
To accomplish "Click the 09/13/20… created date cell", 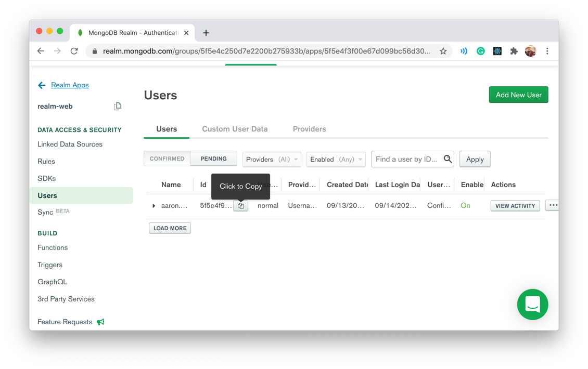I will coord(346,206).
